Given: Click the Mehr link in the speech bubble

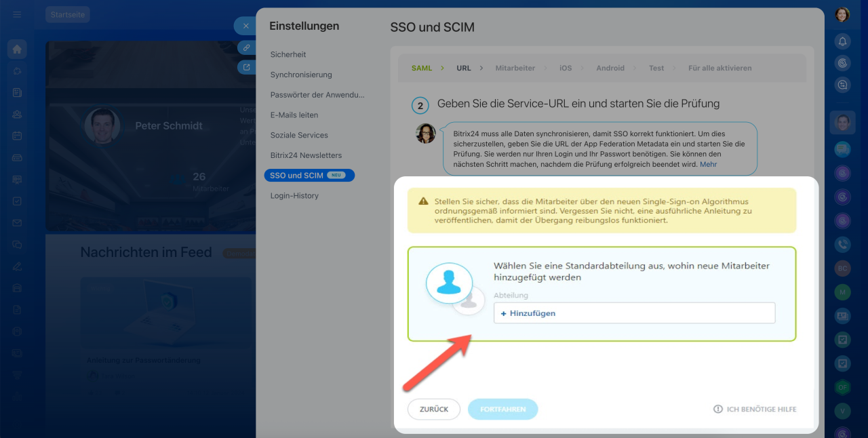Looking at the screenshot, I should click(x=708, y=164).
